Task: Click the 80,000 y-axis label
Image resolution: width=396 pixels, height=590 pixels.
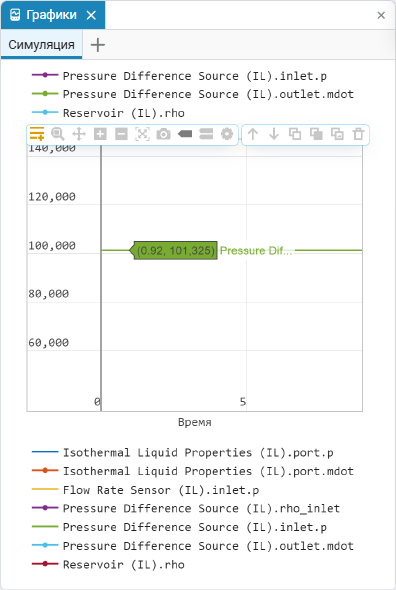Action: (x=49, y=293)
